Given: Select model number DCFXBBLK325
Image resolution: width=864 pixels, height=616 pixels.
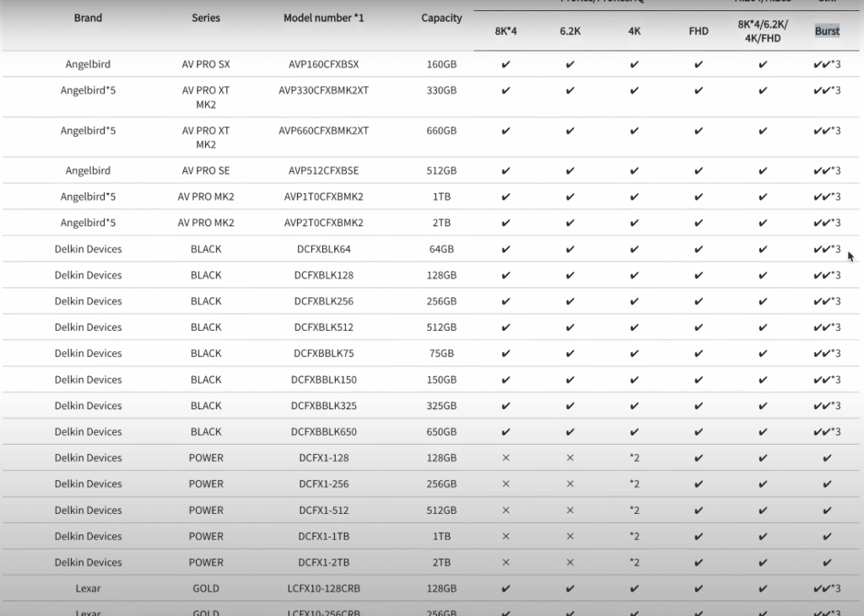Looking at the screenshot, I should coord(324,406).
